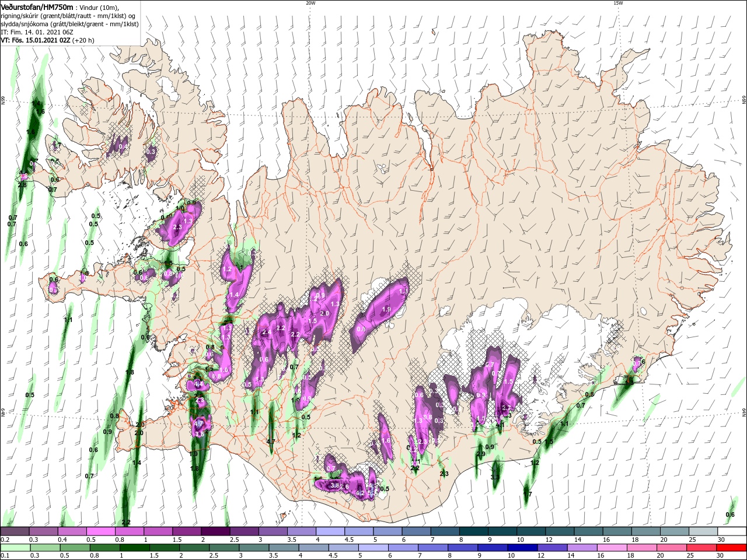The height and width of the screenshot is (560, 747).
Task: Select the 2.8 value off the Westfjords
Action: click(22, 185)
